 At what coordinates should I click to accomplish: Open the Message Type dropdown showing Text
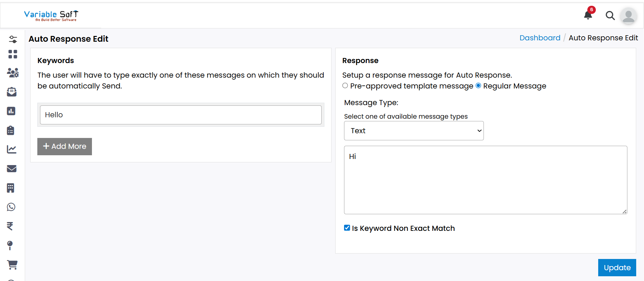[x=414, y=131]
